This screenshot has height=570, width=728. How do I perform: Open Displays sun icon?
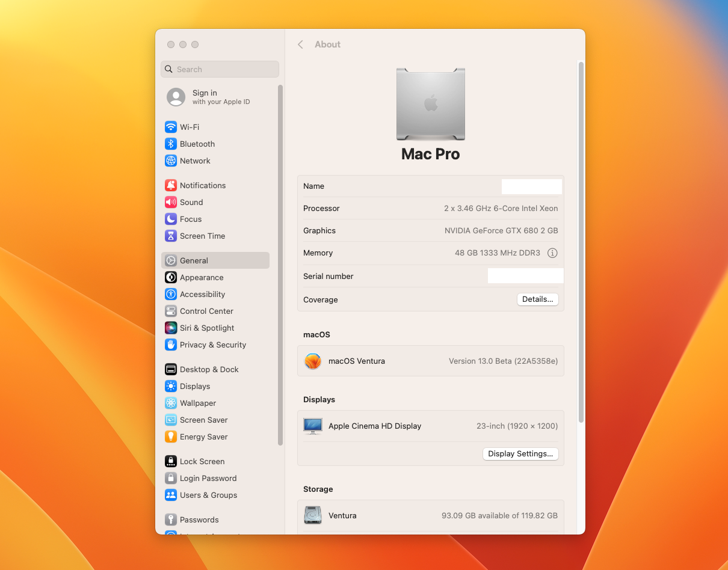click(171, 386)
